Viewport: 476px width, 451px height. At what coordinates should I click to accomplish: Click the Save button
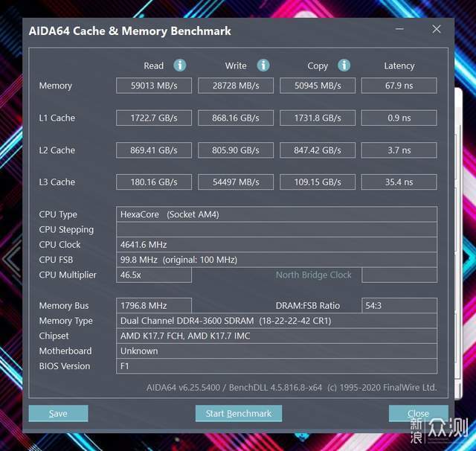click(x=58, y=413)
